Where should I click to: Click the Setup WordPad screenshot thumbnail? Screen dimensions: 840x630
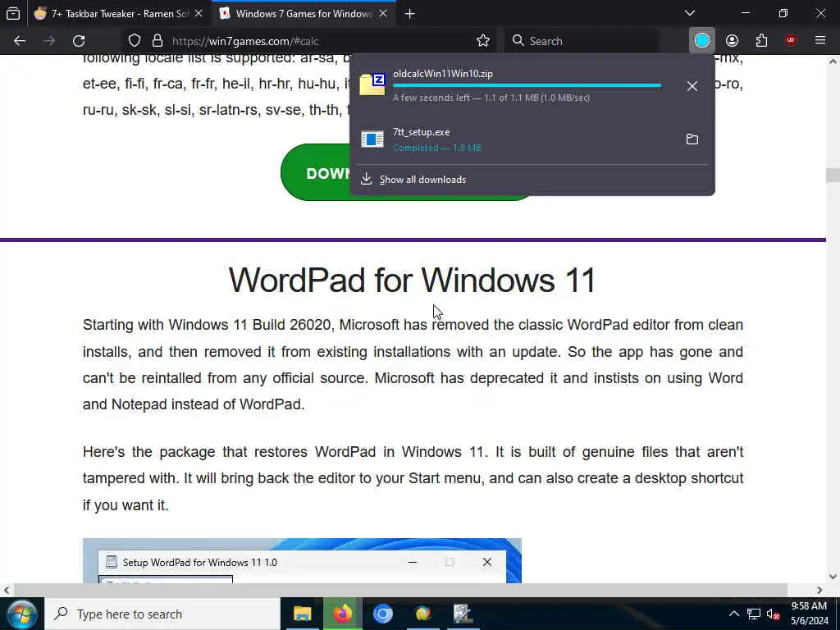click(302, 560)
